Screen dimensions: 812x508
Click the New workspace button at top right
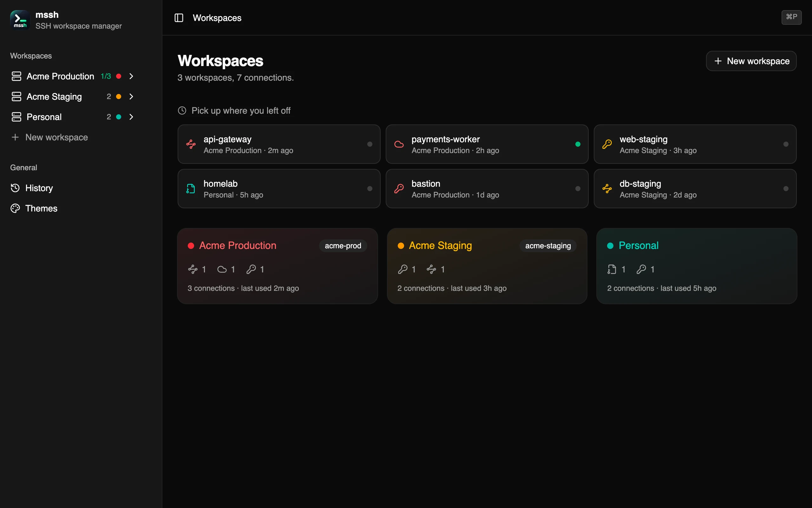(751, 61)
